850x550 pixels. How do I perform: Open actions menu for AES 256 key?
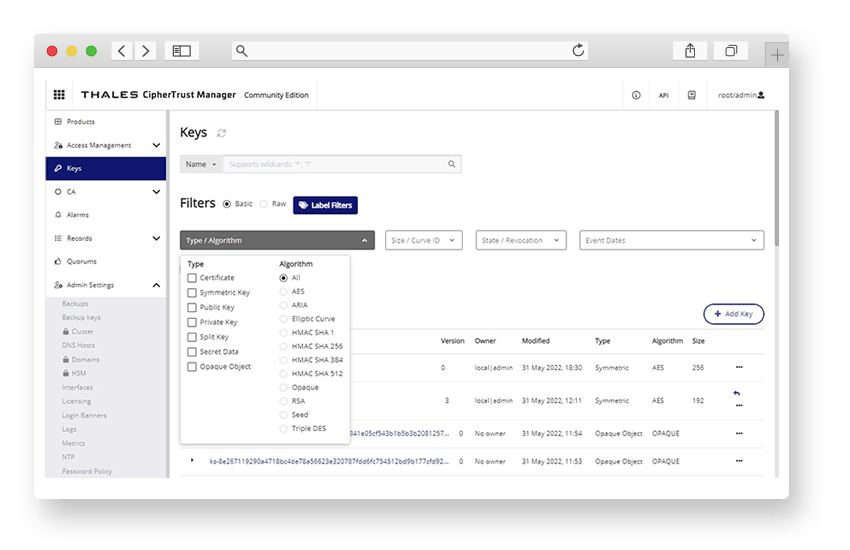click(739, 367)
